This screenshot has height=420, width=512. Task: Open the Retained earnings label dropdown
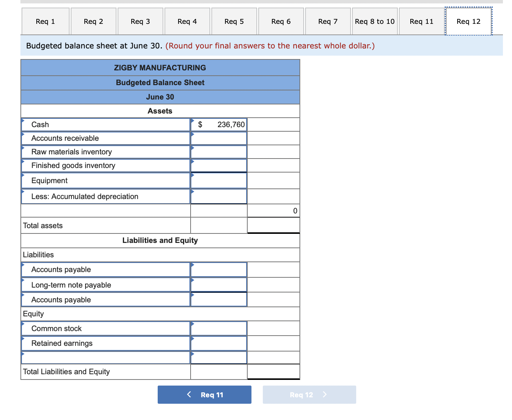tap(106, 343)
